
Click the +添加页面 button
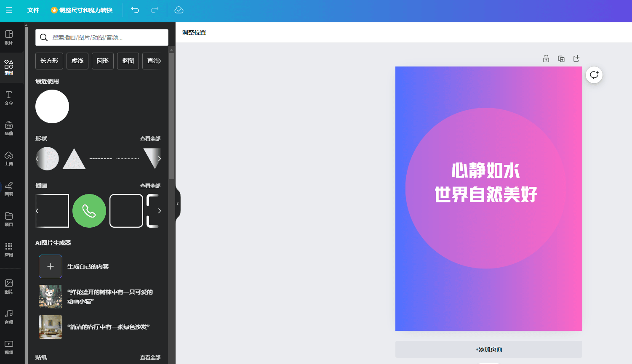[488, 349]
